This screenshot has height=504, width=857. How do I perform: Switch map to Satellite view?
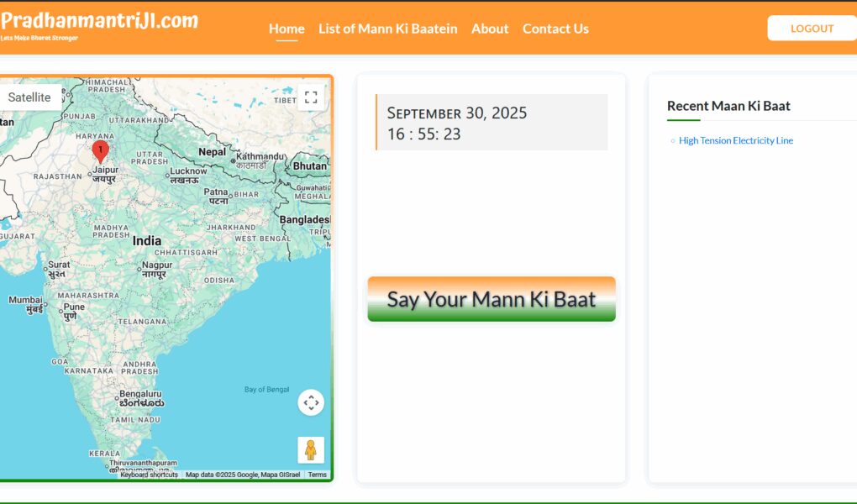coord(29,97)
